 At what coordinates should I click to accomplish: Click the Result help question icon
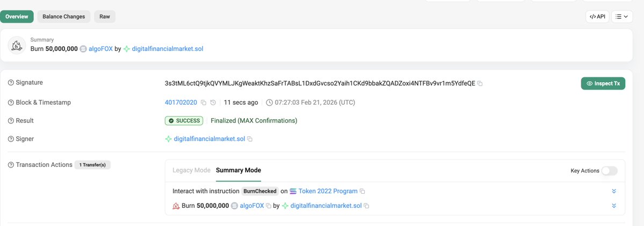[11, 121]
